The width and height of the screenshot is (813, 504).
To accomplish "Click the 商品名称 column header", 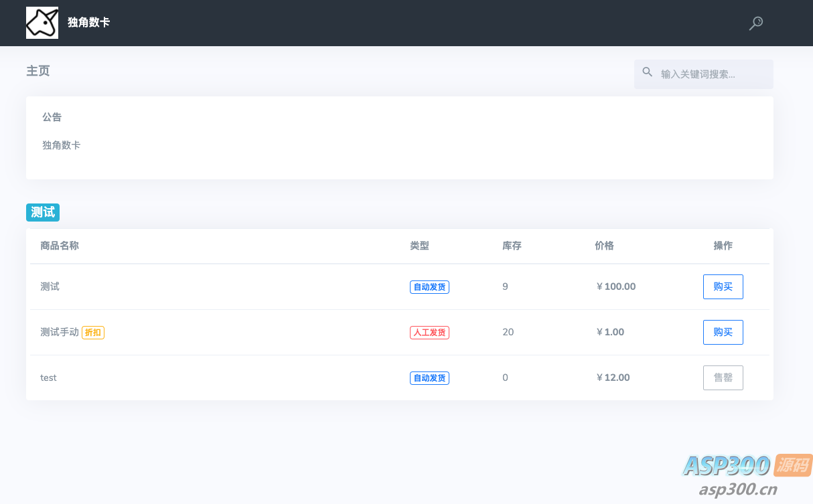I will 60,246.
